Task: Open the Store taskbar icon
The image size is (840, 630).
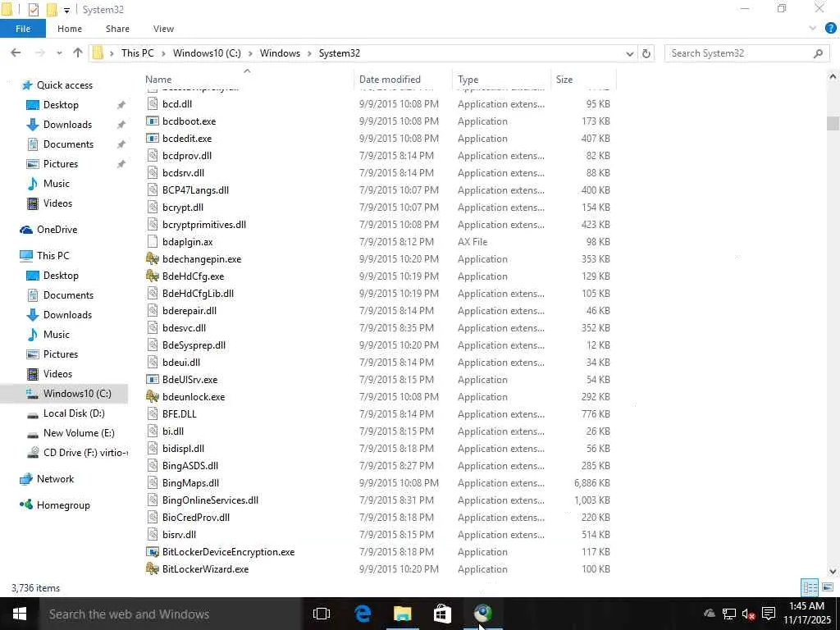Action: tap(442, 614)
